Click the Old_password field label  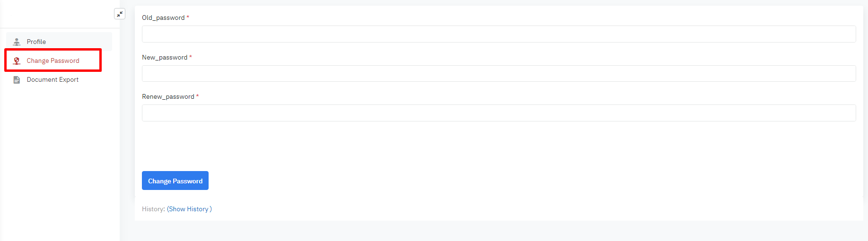pos(163,17)
